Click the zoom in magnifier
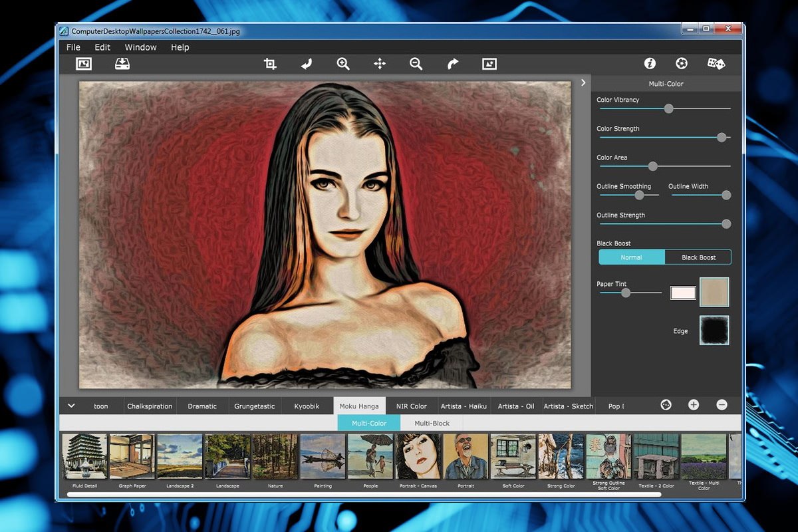The height and width of the screenshot is (532, 798). [x=343, y=64]
